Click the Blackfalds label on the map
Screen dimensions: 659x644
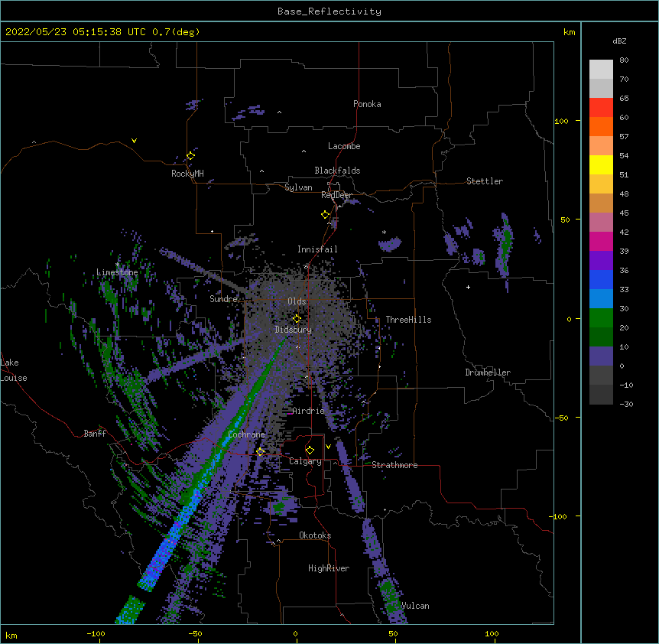(x=337, y=171)
